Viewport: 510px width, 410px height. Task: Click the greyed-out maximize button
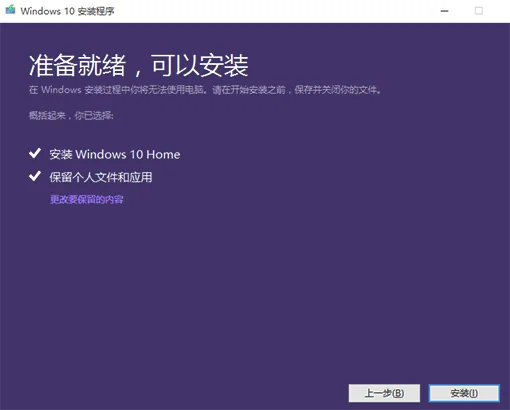479,11
